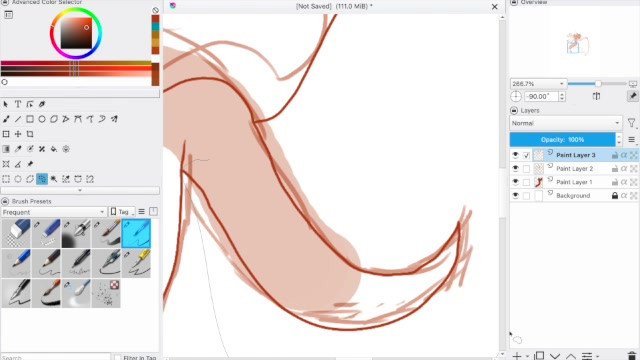Select the Text tool
This screenshot has width=640, height=360.
[18, 104]
